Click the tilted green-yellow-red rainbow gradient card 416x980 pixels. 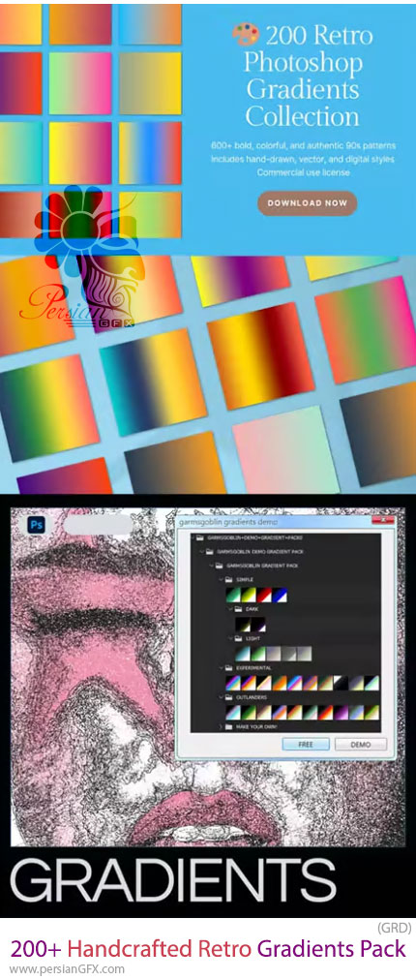tap(48, 407)
